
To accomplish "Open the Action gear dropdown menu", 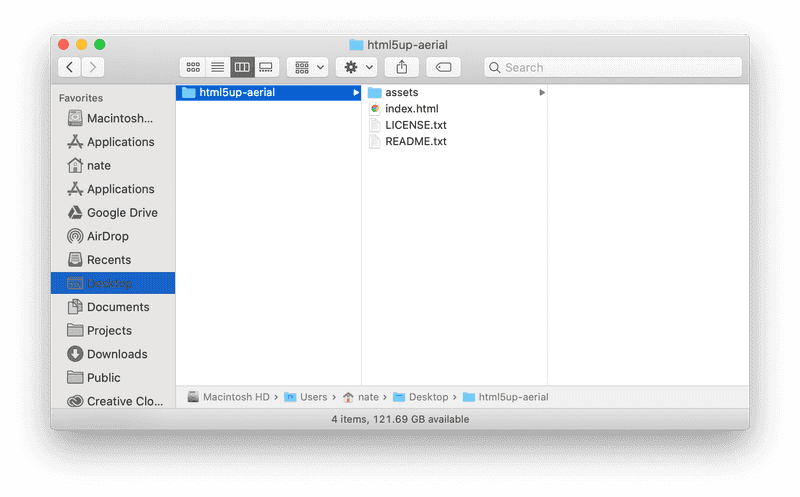I will tap(356, 67).
